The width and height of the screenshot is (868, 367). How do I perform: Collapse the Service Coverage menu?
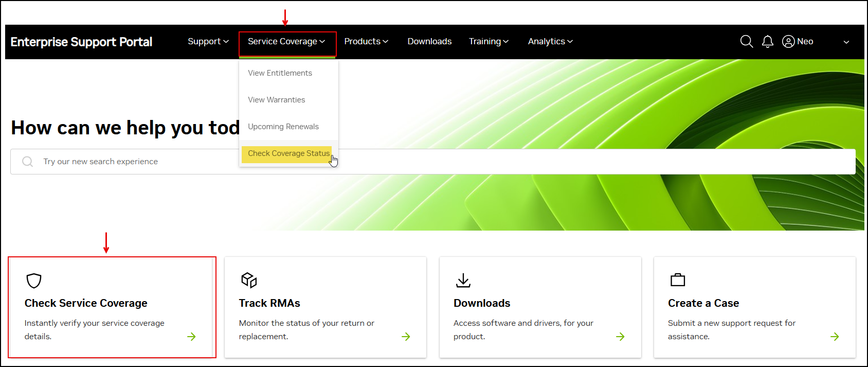(x=286, y=42)
